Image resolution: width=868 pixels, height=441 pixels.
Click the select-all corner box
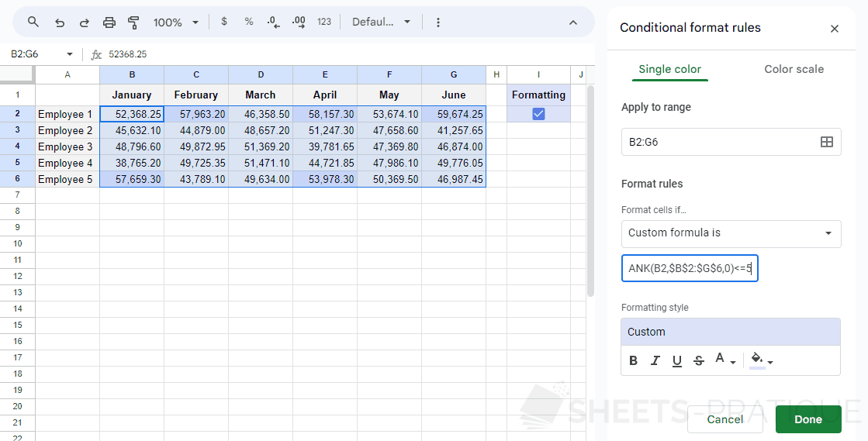coord(18,74)
